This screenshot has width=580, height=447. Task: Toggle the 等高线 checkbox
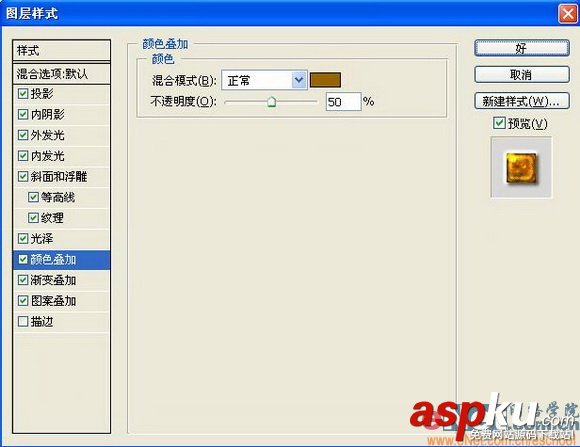[x=33, y=197]
